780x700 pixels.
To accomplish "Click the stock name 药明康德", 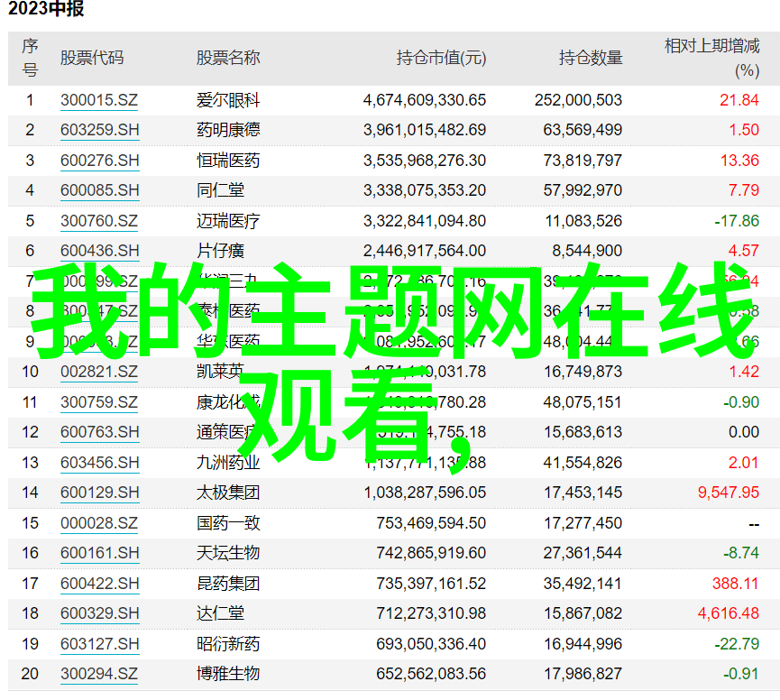I will 228,130.
